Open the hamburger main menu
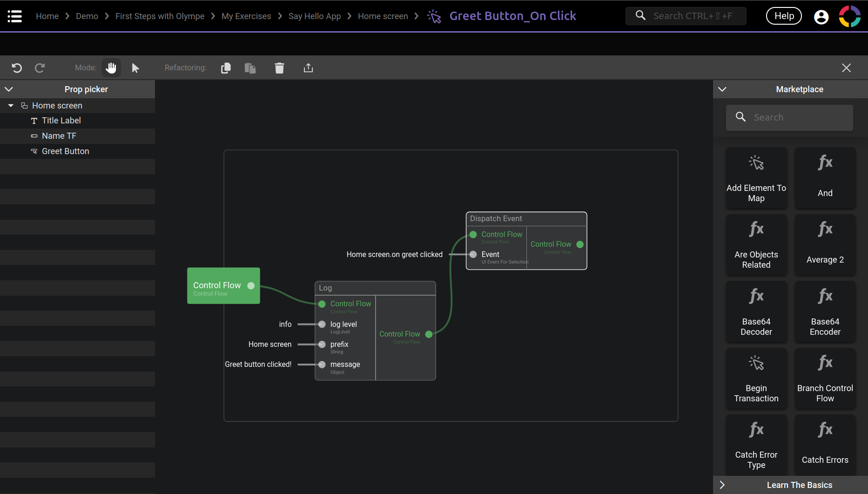 tap(15, 16)
